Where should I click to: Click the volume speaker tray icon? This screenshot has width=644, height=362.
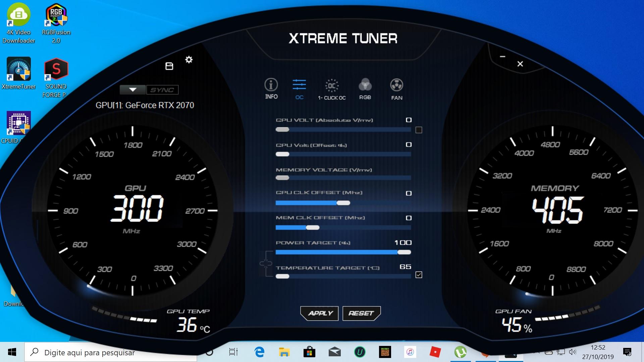coord(572,352)
